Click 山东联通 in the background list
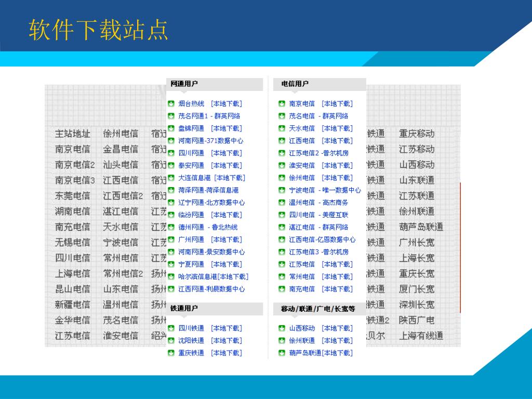The image size is (532, 399). click(x=417, y=180)
